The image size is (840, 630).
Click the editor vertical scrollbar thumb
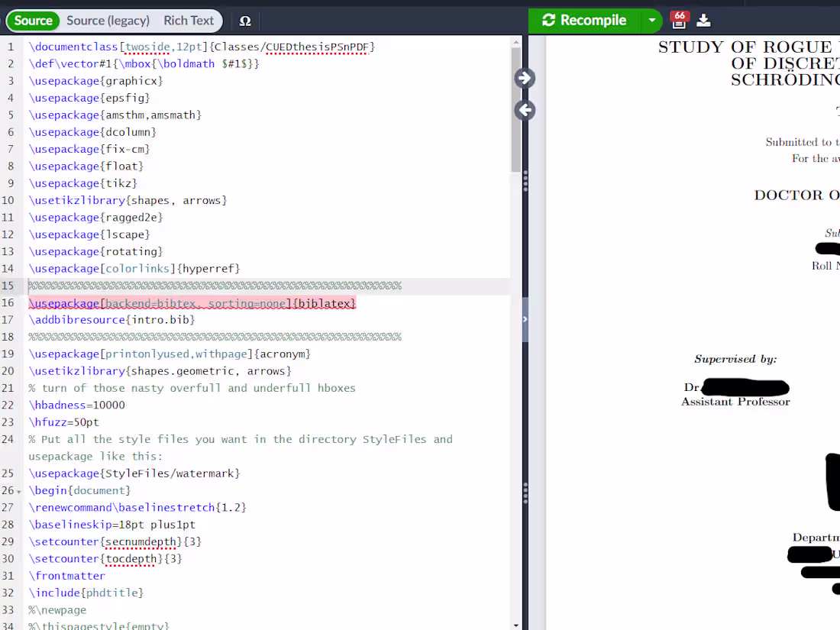click(515, 110)
